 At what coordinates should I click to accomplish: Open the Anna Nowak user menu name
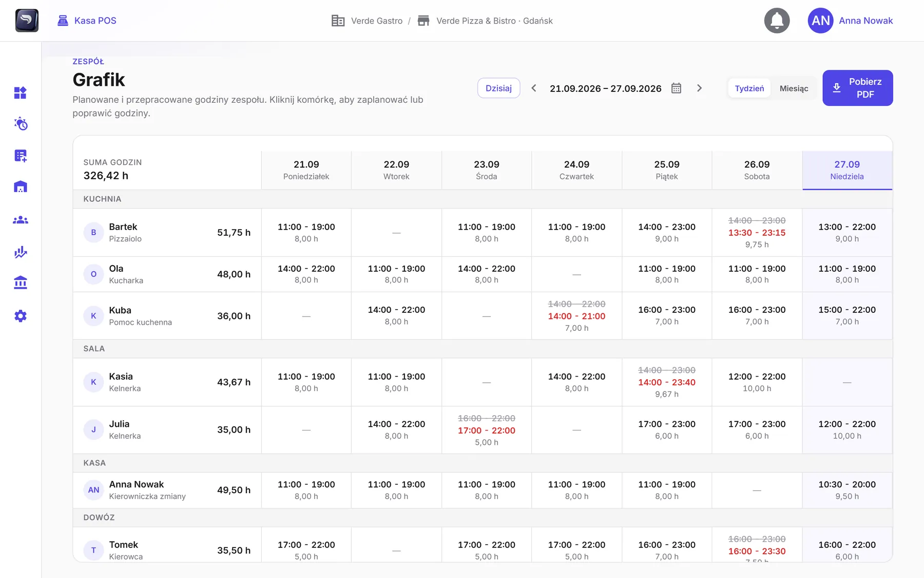coord(865,21)
